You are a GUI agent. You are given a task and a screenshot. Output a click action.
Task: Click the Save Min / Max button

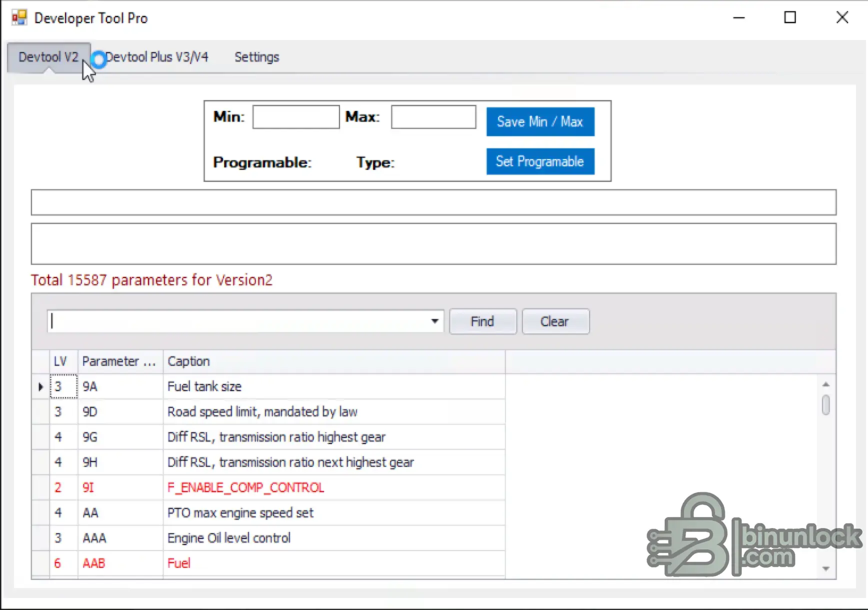tap(540, 121)
